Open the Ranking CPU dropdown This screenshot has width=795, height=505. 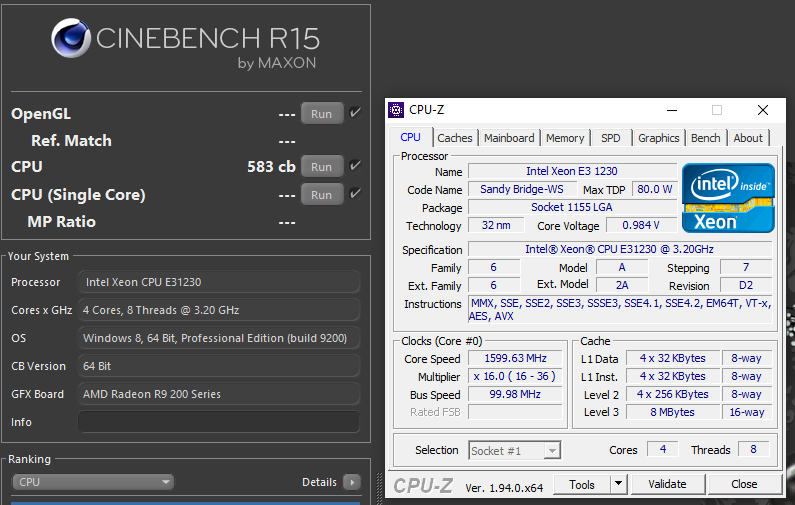pyautogui.click(x=93, y=482)
